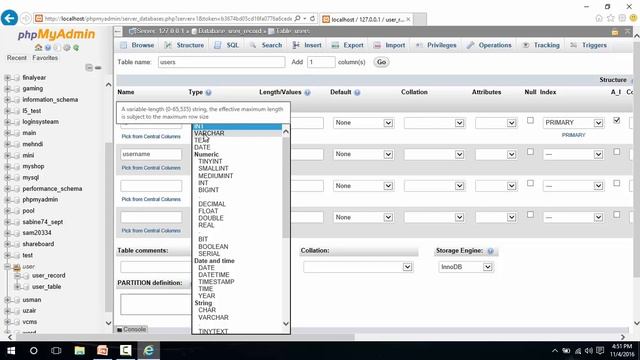Tick Null checkbox in fourth column row
640x360 pixels.
pyautogui.click(x=530, y=215)
